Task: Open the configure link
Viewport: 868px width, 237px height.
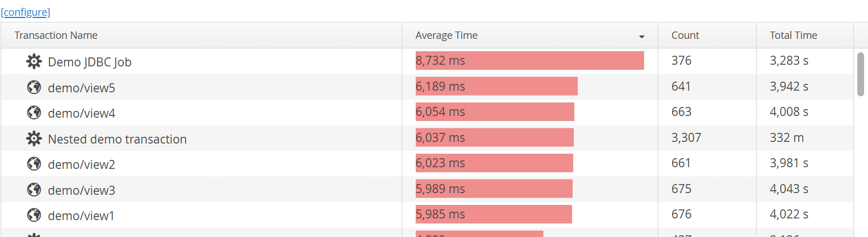Action: (25, 12)
